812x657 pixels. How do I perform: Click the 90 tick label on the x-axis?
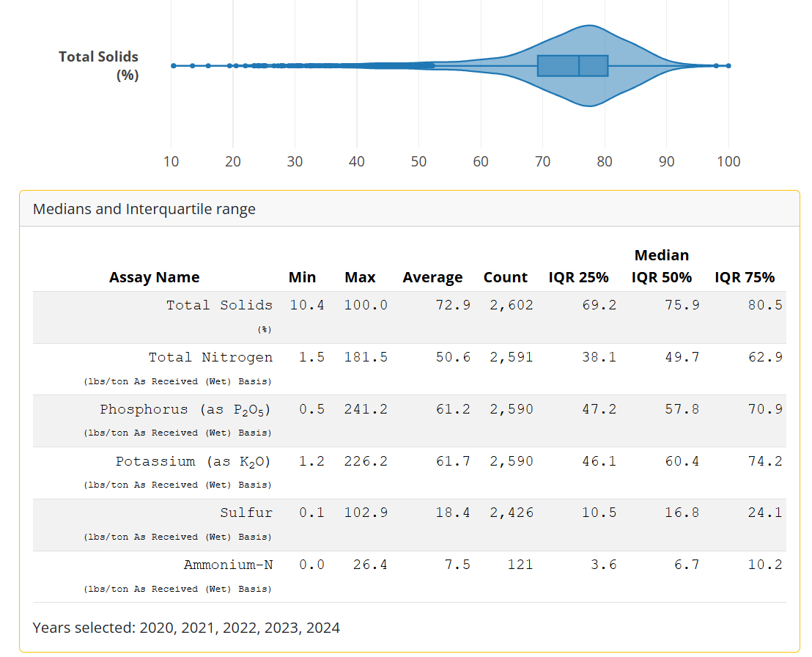tap(666, 162)
